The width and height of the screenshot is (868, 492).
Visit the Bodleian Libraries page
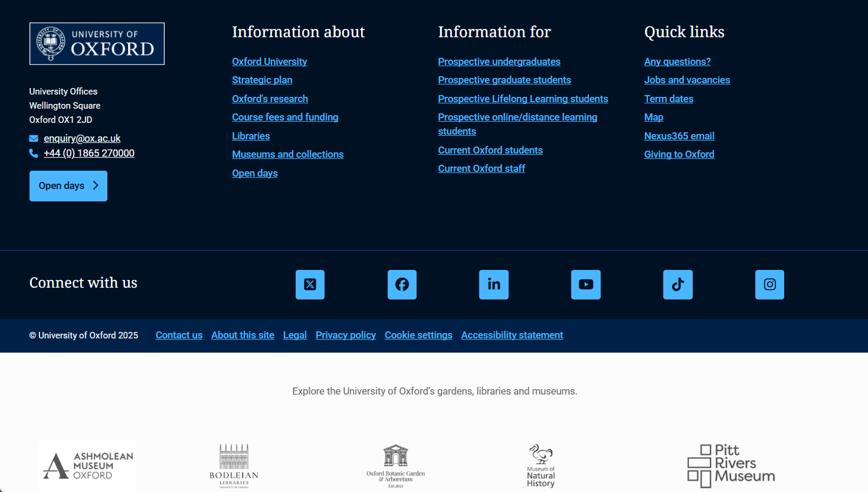(235, 465)
